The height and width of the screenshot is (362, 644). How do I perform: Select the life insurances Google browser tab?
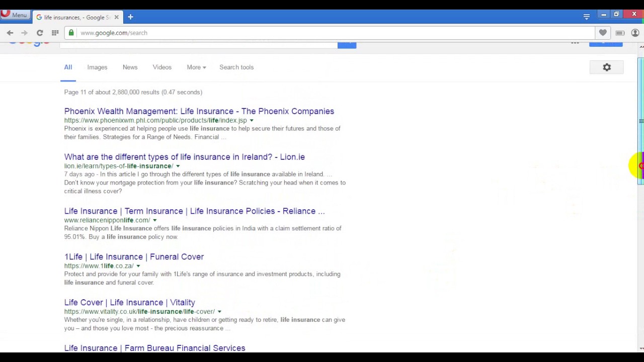(x=77, y=17)
